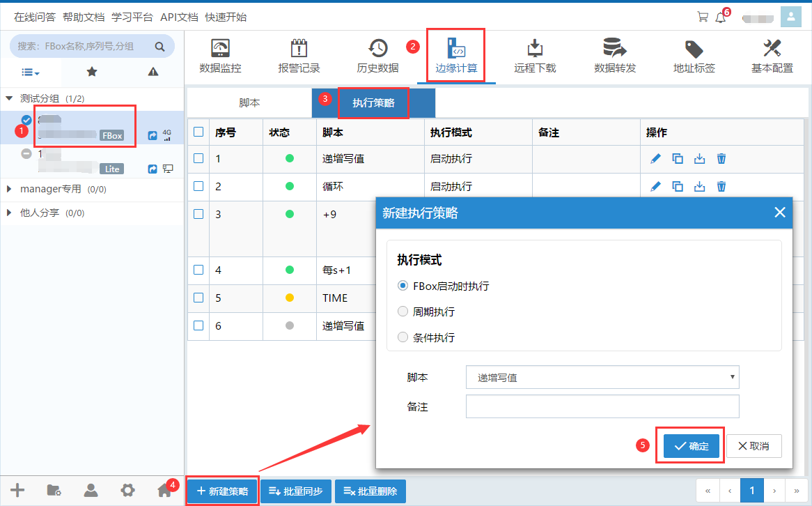Open the 脚本 dropdown in the dialog
The image size is (812, 506).
point(602,378)
